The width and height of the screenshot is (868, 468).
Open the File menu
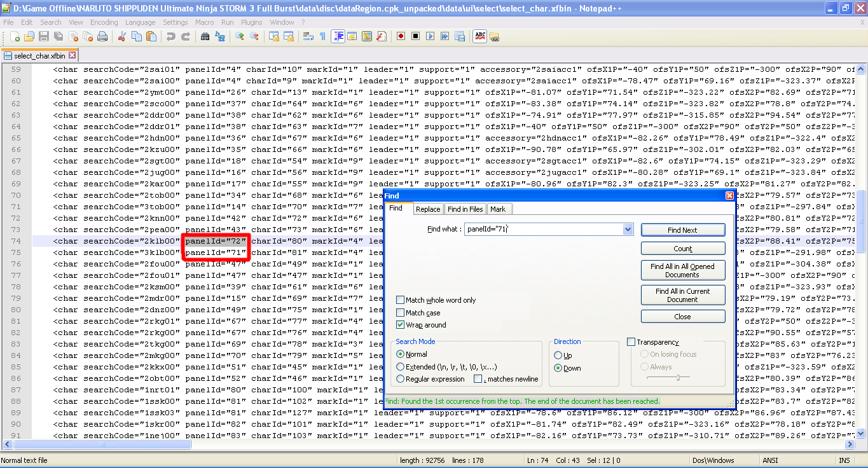8,22
